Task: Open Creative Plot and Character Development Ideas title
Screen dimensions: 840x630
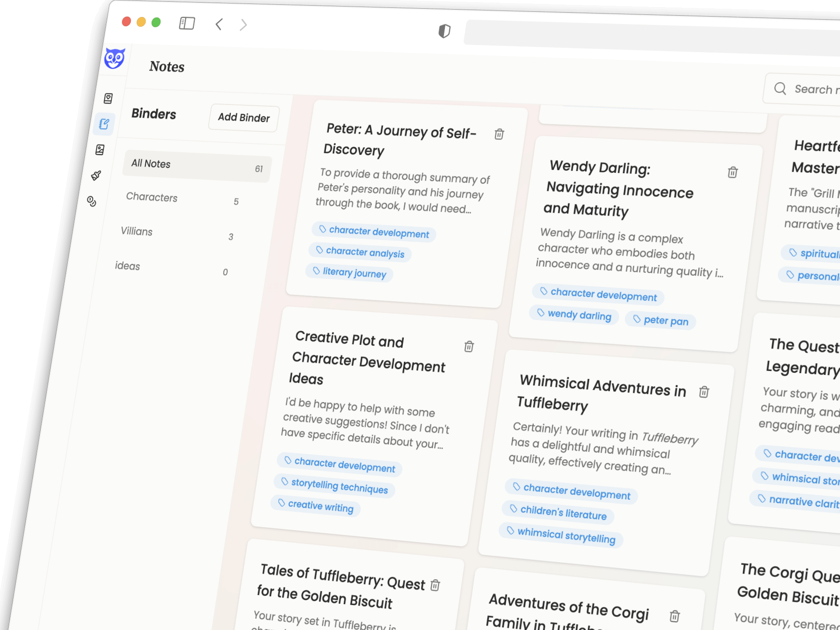Action: (x=367, y=359)
